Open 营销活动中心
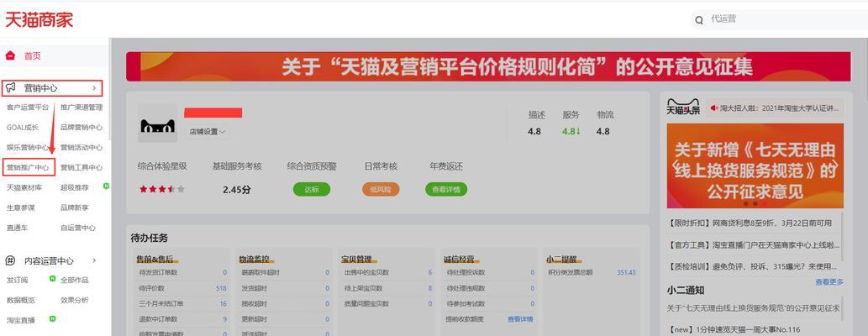The height and width of the screenshot is (336, 868). point(82,147)
